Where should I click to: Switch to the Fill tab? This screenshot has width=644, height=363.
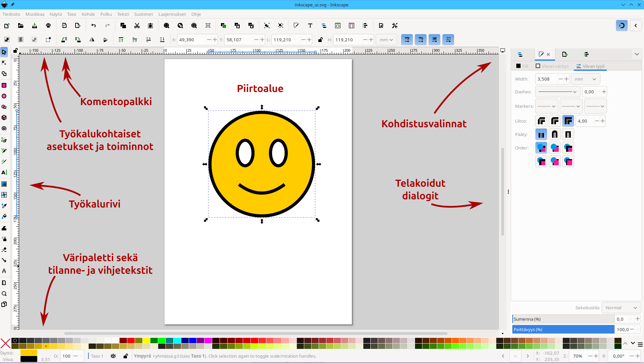click(x=522, y=66)
